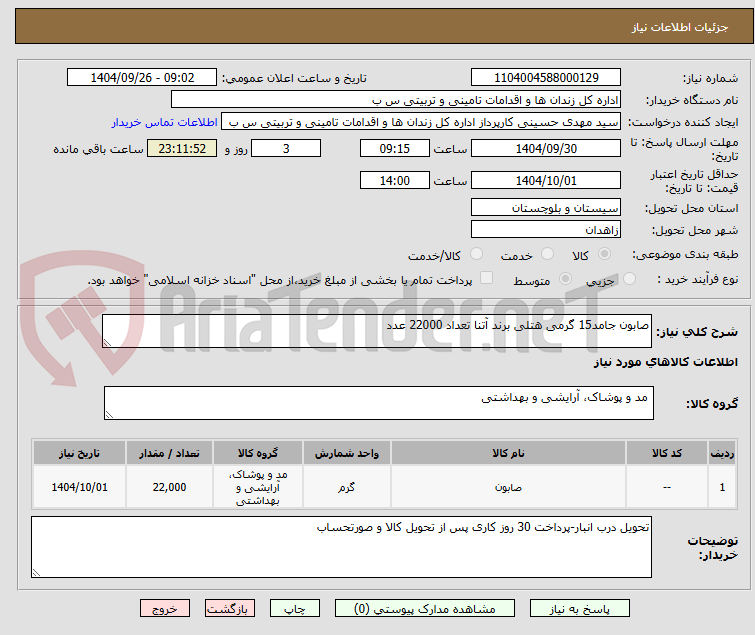The image size is (755, 635).
Task: Open اطلاعات تماس خریدار link
Action: pos(165,122)
